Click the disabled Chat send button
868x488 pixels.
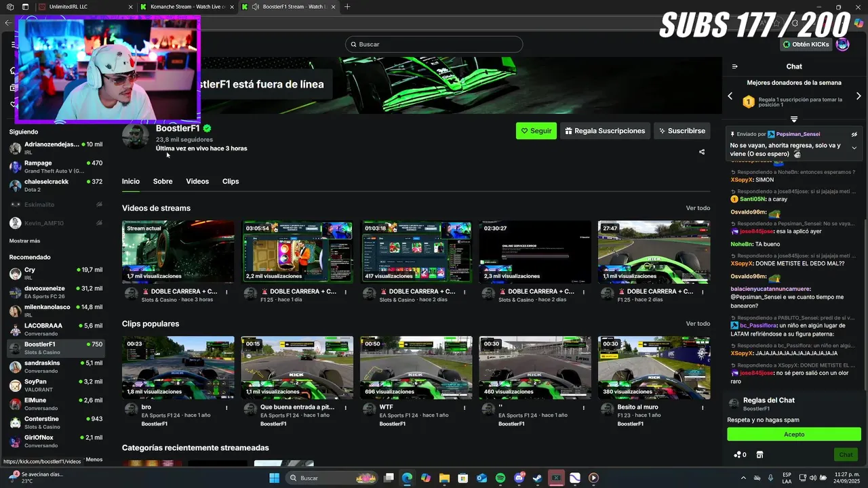point(846,455)
